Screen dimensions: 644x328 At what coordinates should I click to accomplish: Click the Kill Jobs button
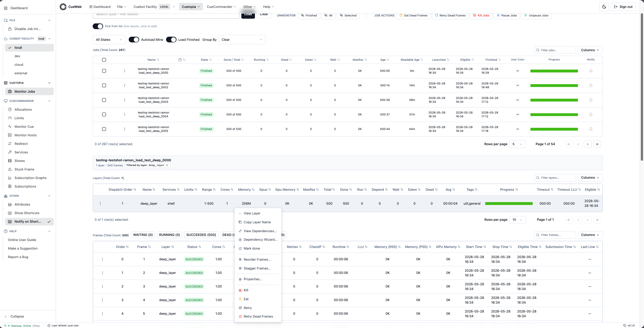(x=481, y=15)
